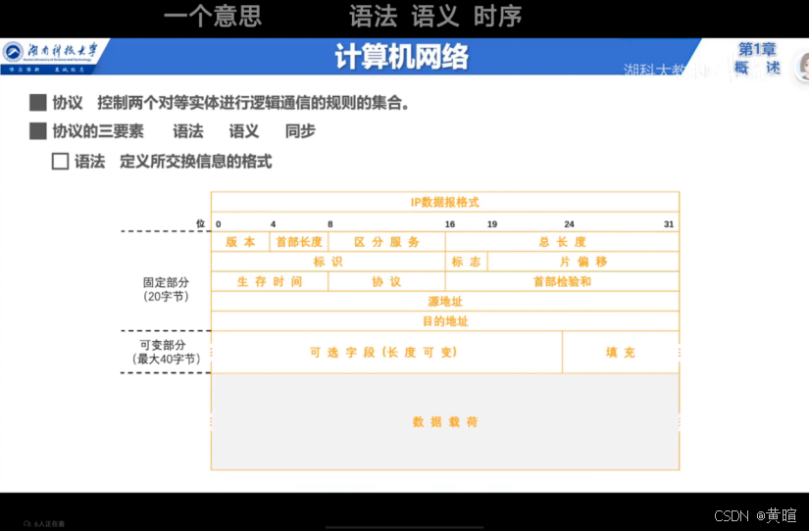Click the 版本 field cell

[240, 242]
